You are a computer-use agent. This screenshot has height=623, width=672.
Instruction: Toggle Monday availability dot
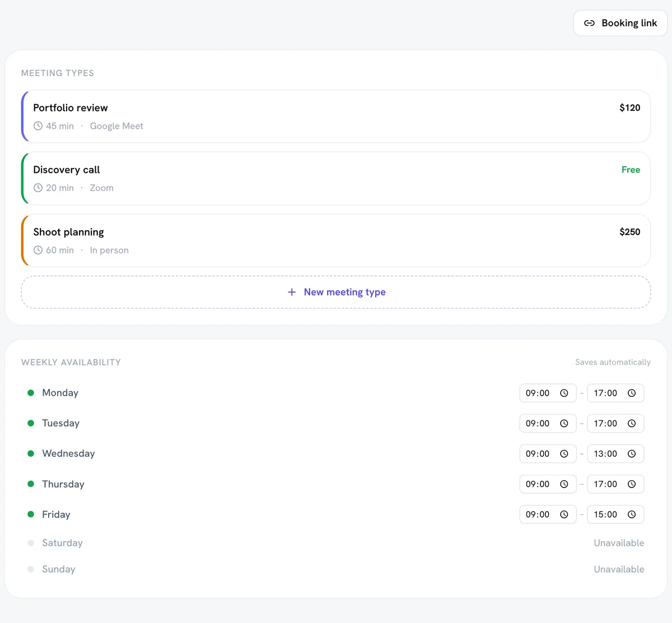pos(31,393)
